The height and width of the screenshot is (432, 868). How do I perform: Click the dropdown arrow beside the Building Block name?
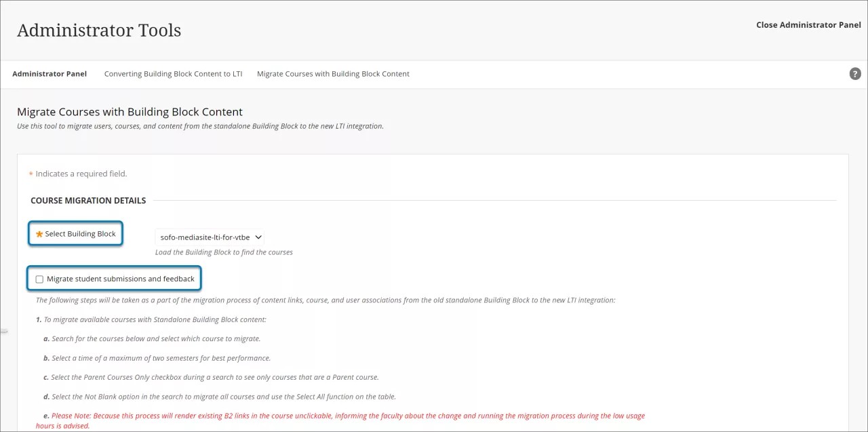click(x=258, y=237)
